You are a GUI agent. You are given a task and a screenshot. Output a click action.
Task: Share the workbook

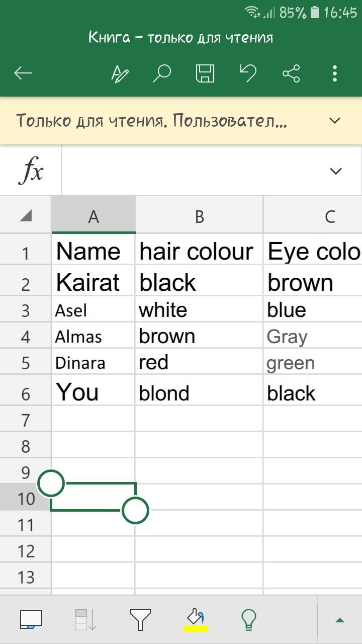pos(291,73)
